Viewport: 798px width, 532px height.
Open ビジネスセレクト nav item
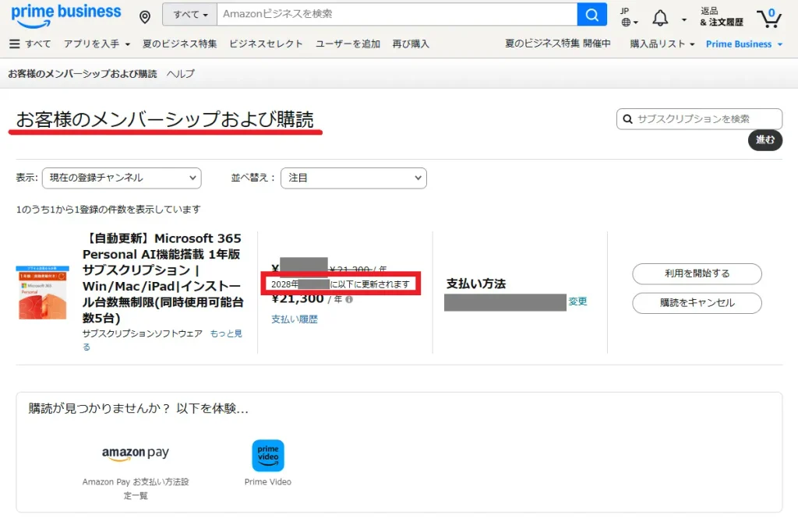click(x=267, y=44)
